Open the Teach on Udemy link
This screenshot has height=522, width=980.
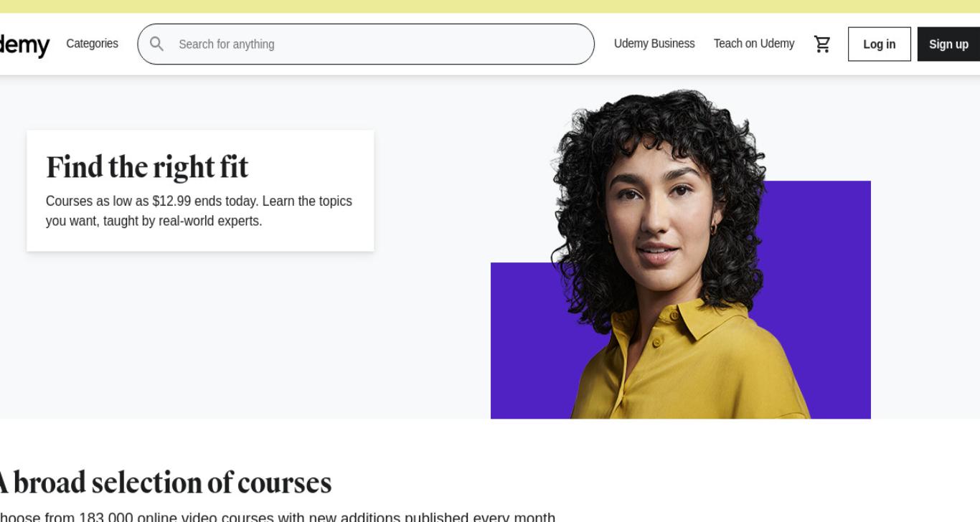pyautogui.click(x=754, y=44)
